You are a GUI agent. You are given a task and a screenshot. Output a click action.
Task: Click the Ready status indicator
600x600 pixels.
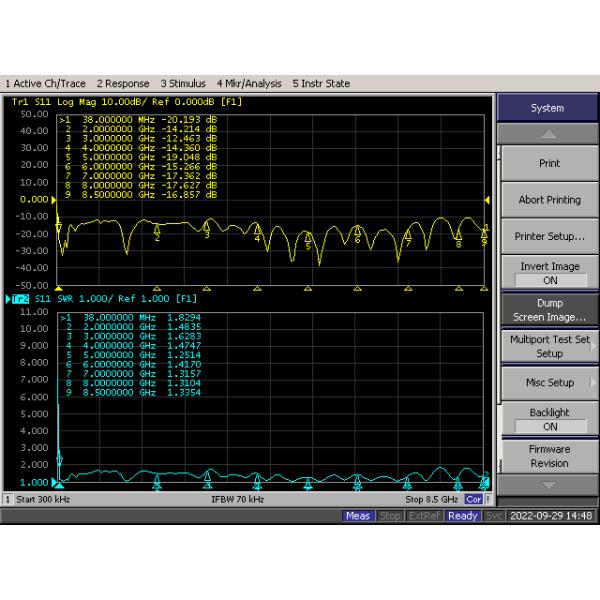tap(463, 516)
